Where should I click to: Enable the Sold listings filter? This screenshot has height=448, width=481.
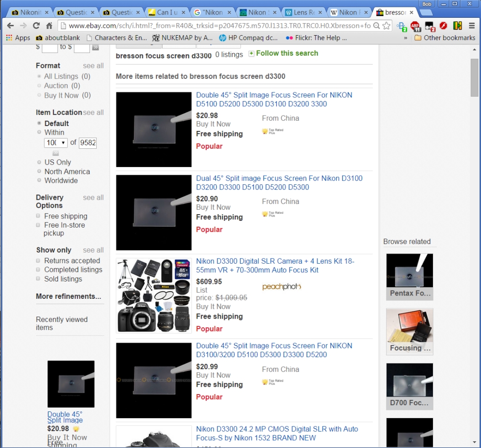click(x=38, y=279)
